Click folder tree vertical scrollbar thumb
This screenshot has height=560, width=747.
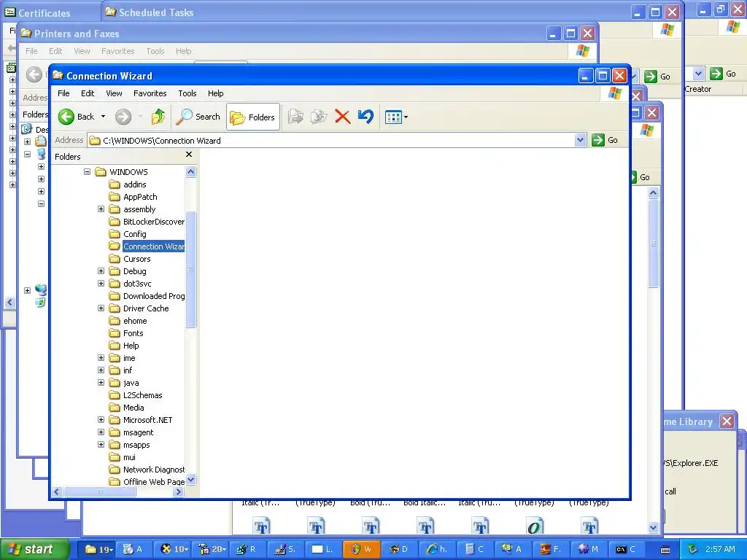(x=190, y=269)
